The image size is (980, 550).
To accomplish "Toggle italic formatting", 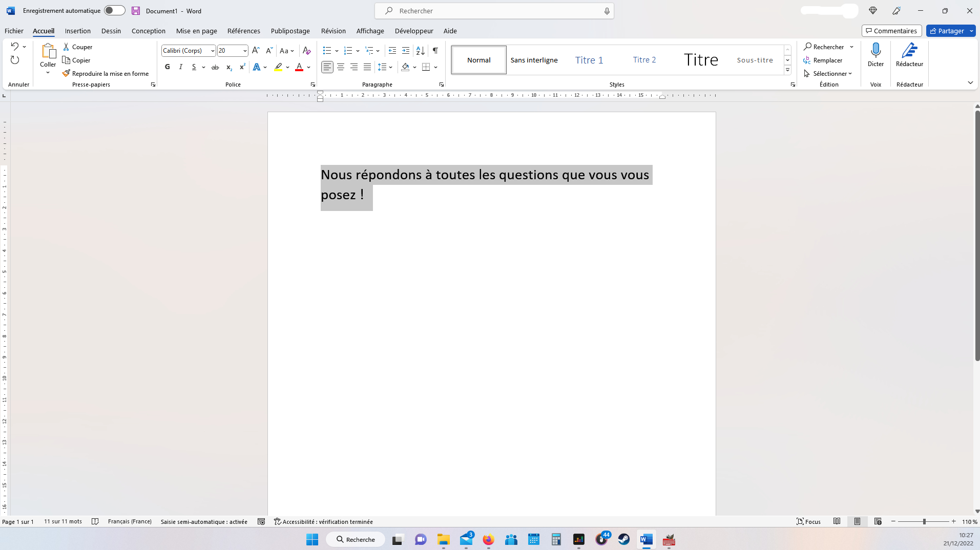I will [181, 67].
